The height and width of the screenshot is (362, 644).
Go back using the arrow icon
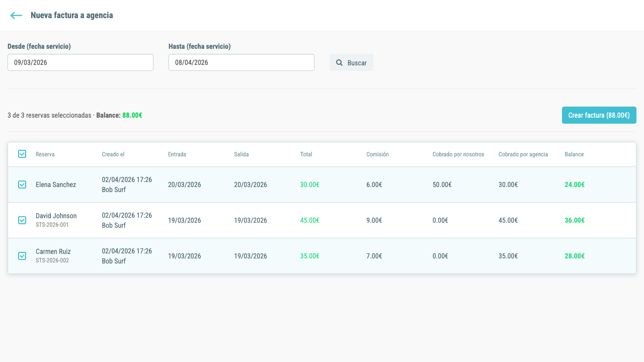pyautogui.click(x=16, y=16)
